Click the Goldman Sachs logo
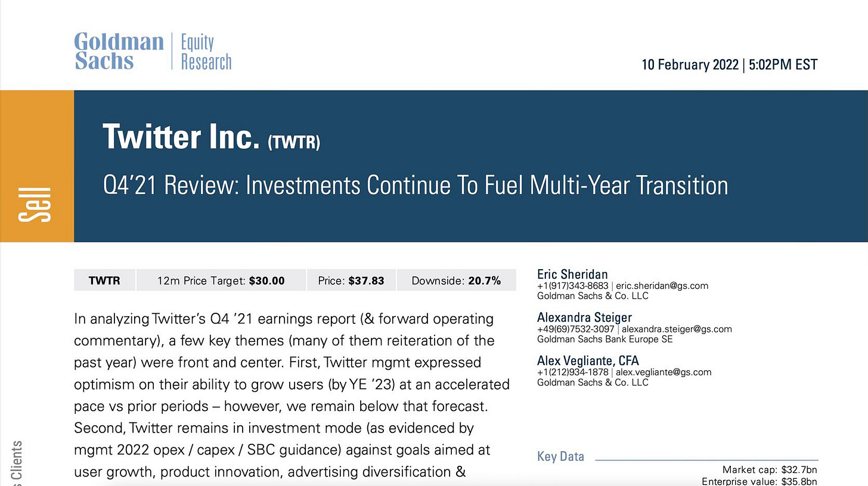The width and height of the screenshot is (868, 486). coord(119,51)
